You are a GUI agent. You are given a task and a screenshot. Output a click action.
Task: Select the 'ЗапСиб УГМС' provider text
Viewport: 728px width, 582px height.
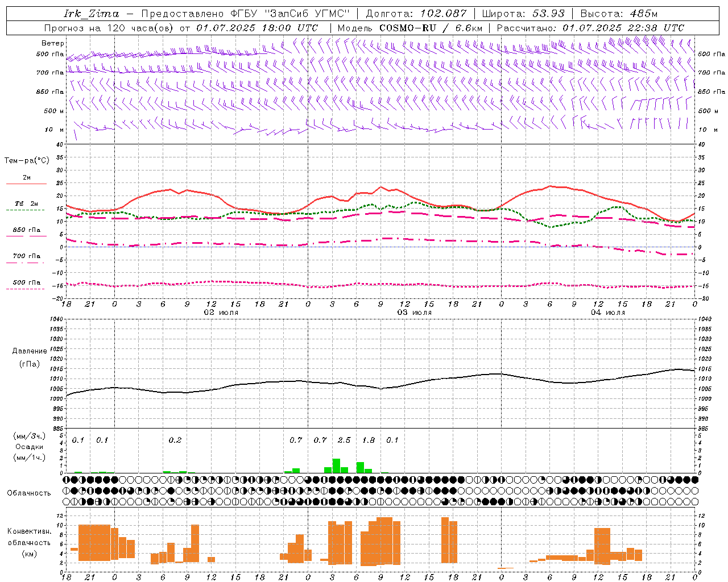pos(307,14)
